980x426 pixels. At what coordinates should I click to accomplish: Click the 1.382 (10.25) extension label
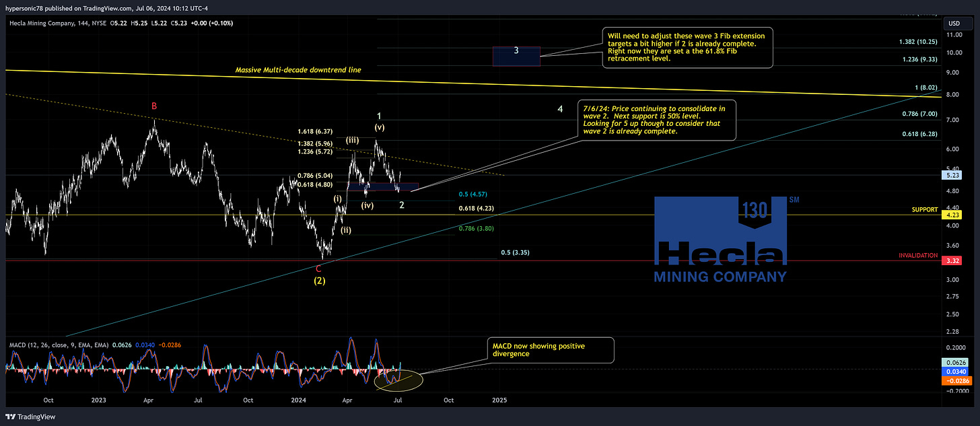[918, 42]
